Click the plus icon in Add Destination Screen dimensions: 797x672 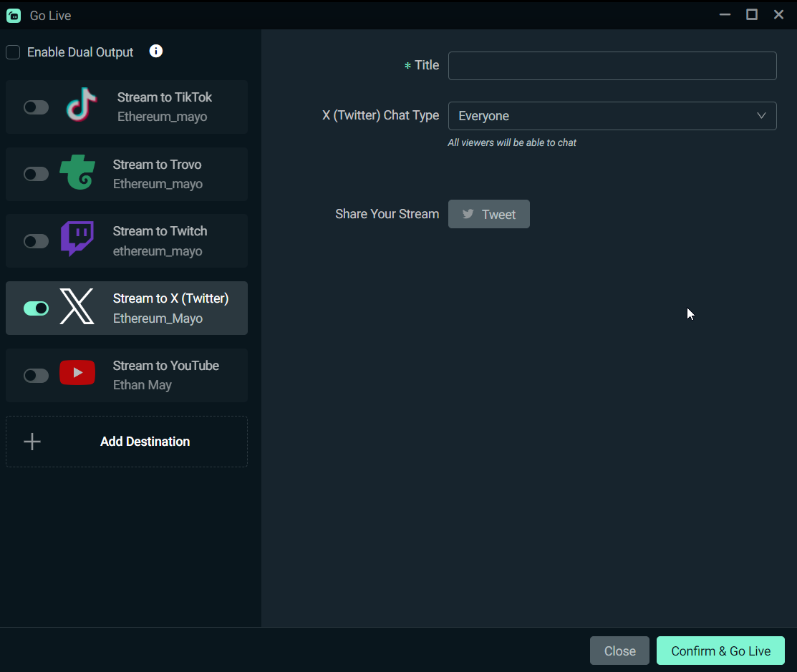pyautogui.click(x=32, y=442)
